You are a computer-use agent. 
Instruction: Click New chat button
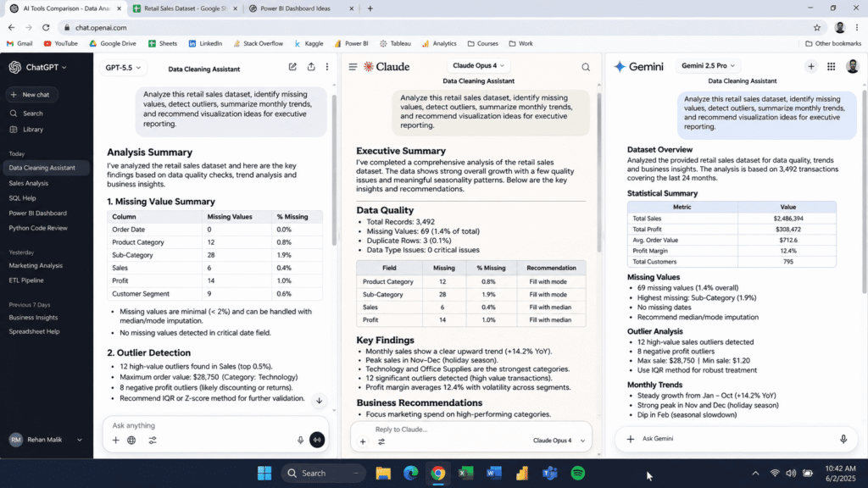31,95
